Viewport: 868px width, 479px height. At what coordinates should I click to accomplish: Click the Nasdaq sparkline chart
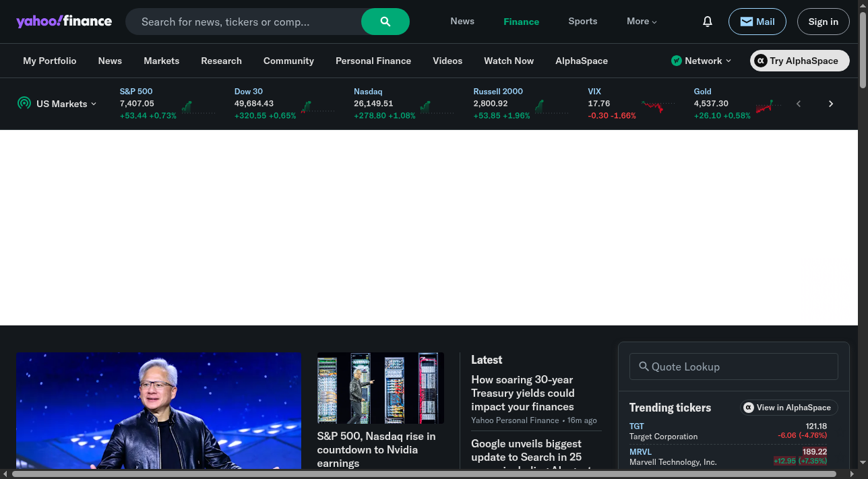click(x=437, y=106)
